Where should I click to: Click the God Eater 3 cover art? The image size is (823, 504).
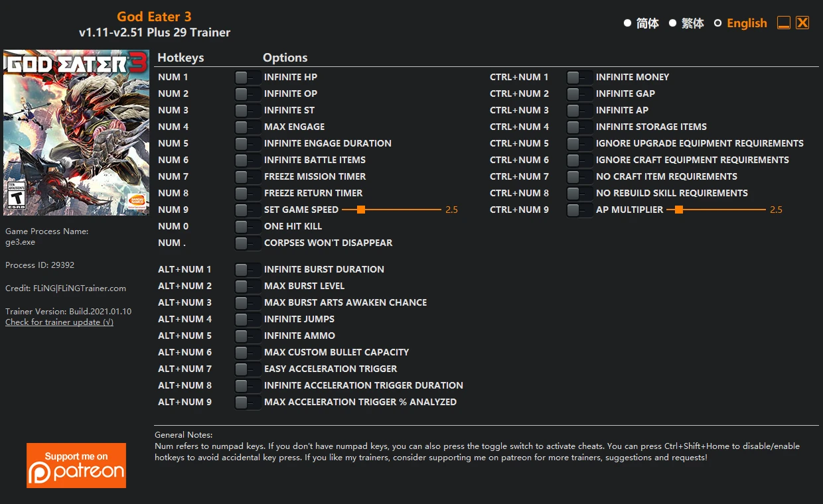(76, 133)
